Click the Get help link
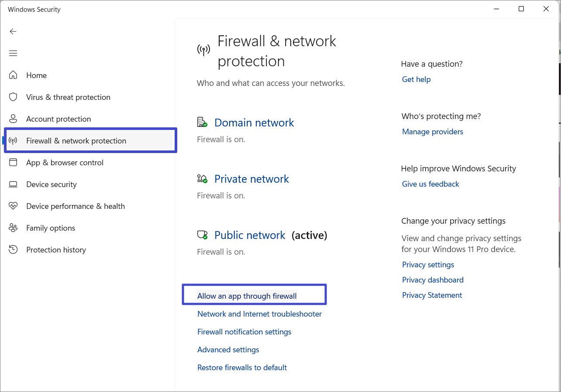Viewport: 561px width, 392px height. tap(416, 79)
